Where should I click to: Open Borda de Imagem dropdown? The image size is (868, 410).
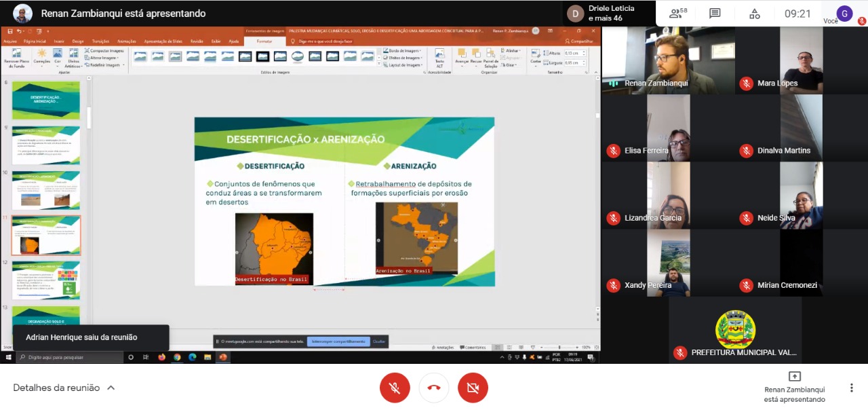[x=401, y=51]
